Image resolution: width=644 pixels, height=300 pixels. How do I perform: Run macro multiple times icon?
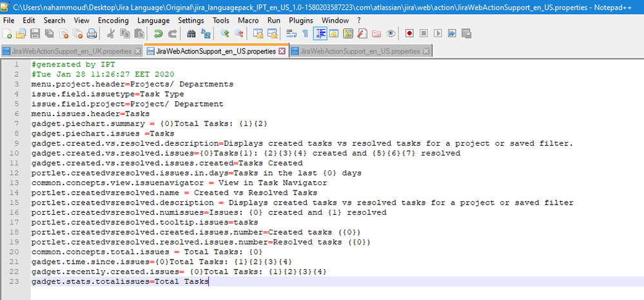click(452, 34)
